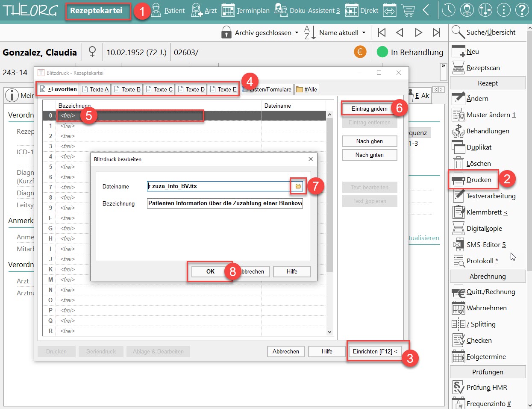This screenshot has height=409, width=532.
Task: Jump to the last record arrow
Action: pyautogui.click(x=436, y=32)
